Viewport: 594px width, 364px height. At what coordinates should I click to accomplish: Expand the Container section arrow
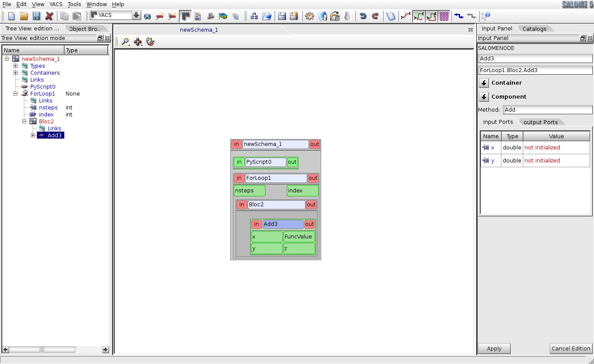[x=484, y=83]
